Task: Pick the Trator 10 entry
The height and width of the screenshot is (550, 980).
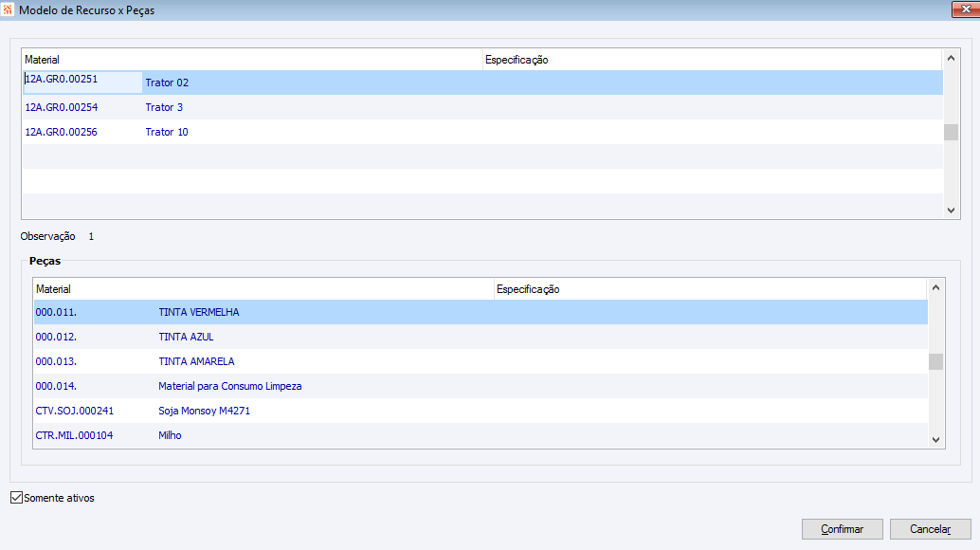Action: click(x=167, y=132)
